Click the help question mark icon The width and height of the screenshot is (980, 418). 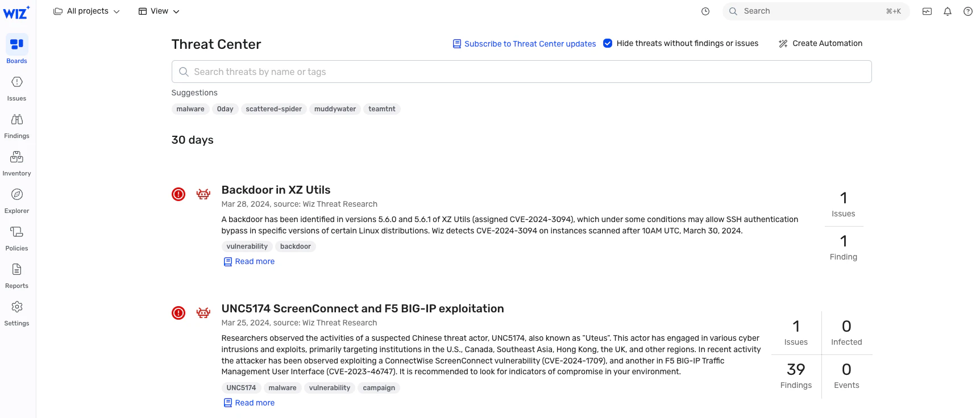click(x=967, y=11)
